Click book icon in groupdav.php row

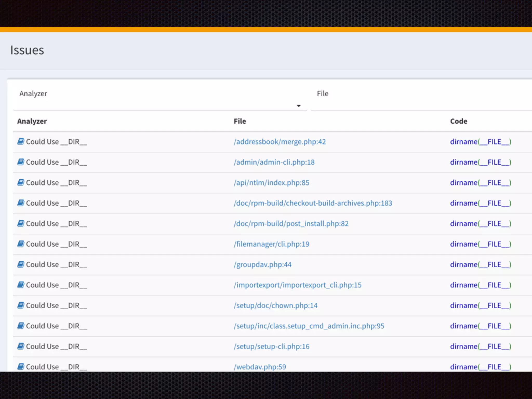pyautogui.click(x=21, y=264)
